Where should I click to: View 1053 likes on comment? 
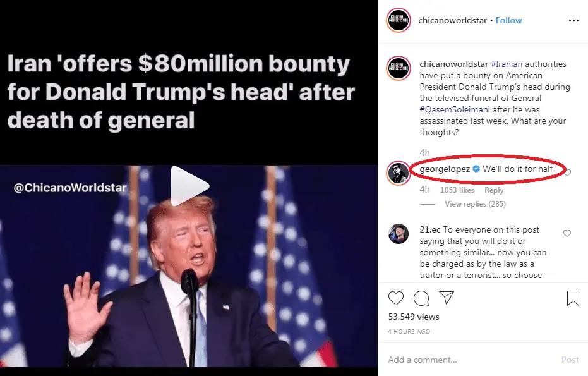click(x=457, y=190)
